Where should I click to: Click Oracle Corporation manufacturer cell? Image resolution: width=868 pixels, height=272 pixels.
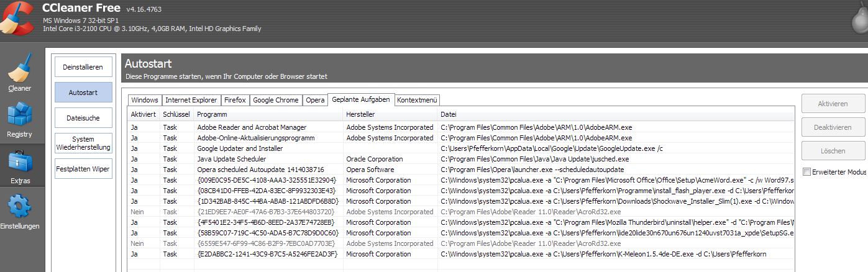[x=375, y=159]
